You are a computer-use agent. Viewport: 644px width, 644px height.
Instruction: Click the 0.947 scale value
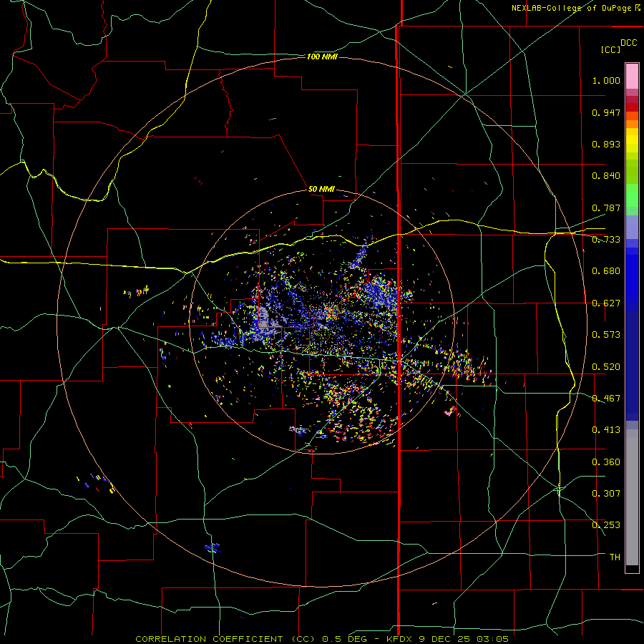(x=606, y=112)
